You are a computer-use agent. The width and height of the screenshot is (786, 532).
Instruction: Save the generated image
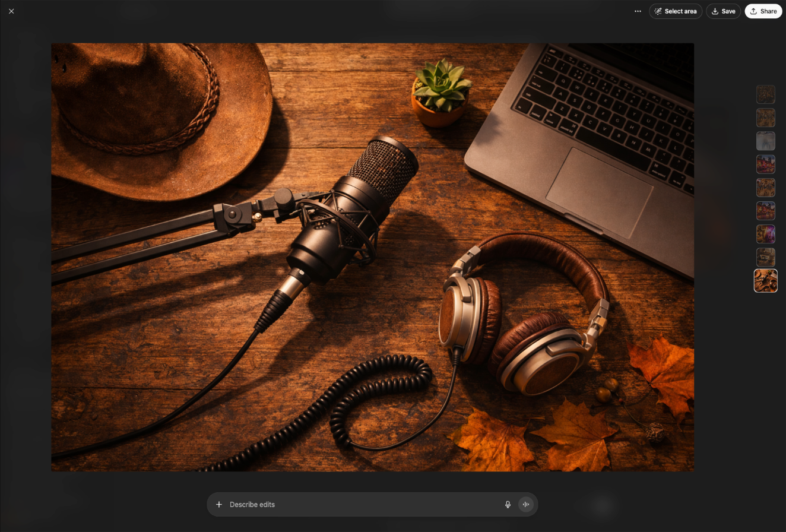723,11
